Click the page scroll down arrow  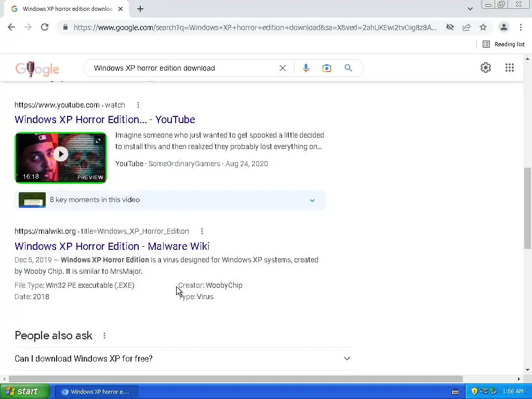pos(527,370)
